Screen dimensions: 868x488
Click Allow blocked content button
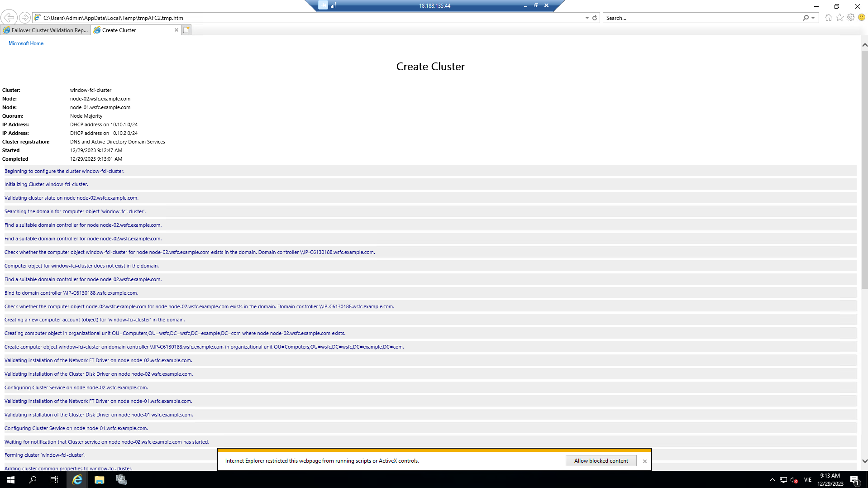601,461
